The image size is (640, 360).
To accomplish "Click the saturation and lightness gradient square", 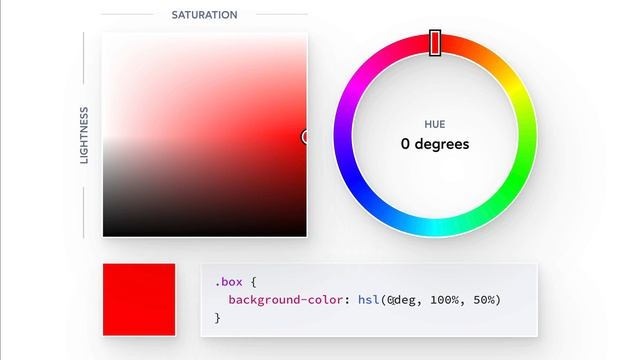I will pyautogui.click(x=205, y=135).
